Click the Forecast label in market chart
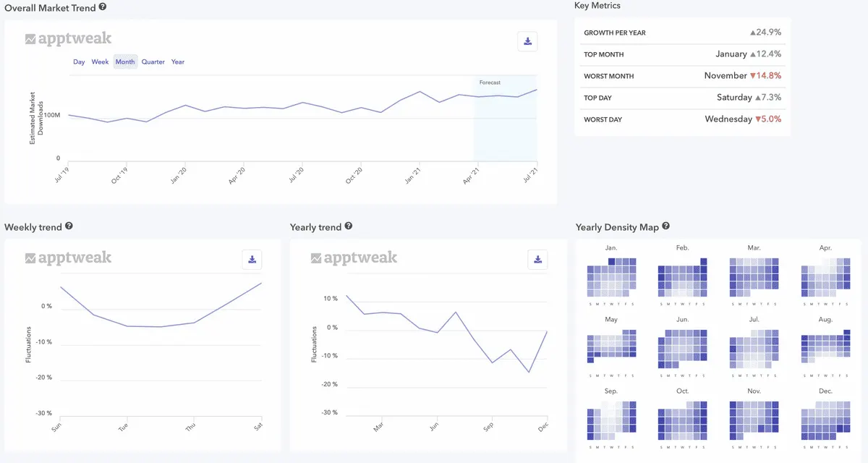The image size is (868, 463). [490, 82]
